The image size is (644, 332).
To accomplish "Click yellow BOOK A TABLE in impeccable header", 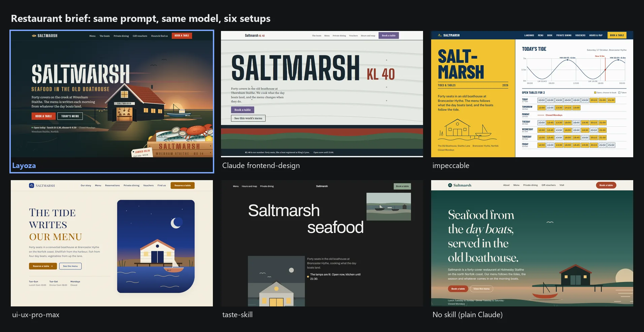I will pos(617,35).
